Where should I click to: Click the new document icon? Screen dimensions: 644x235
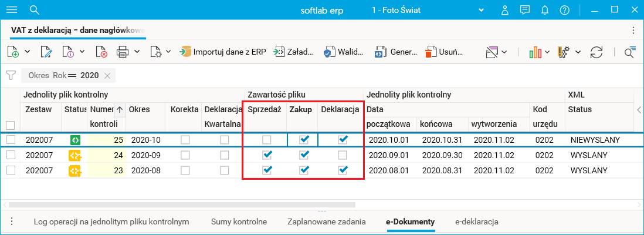[13, 52]
